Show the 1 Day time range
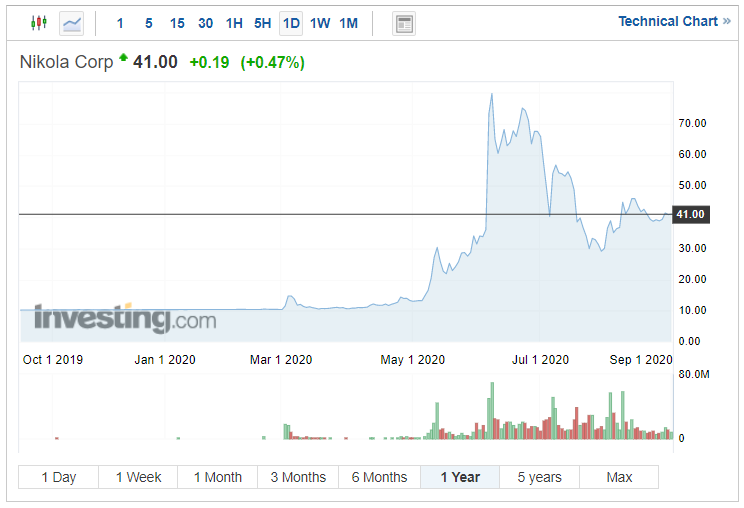744x508 pixels. tap(58, 477)
